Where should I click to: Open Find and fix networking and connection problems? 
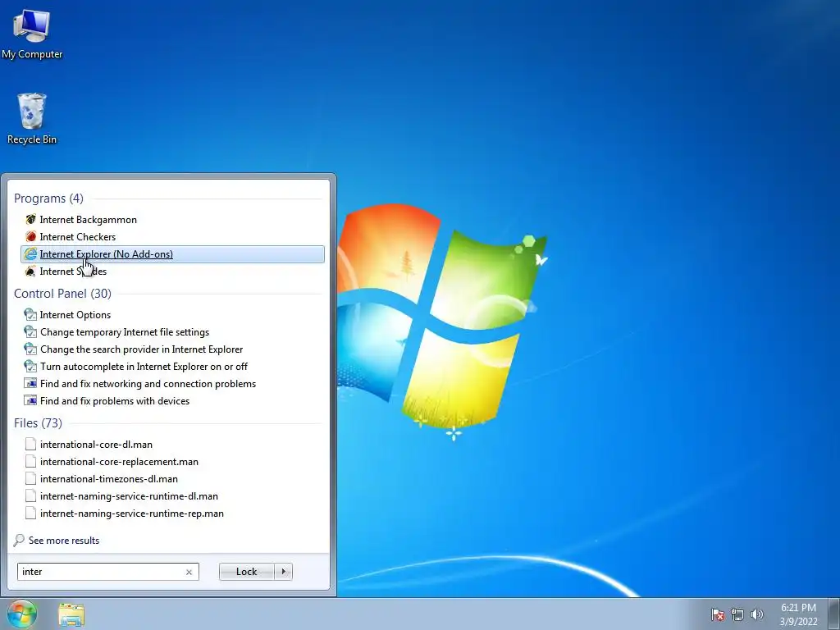tap(172, 384)
